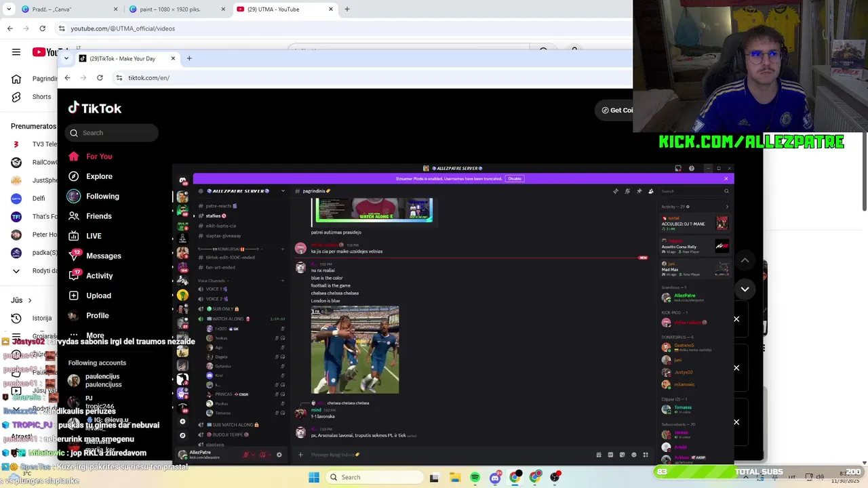
Task: Expand Rodyti daugiau subscriptions list on YouTube
Action: point(34,270)
